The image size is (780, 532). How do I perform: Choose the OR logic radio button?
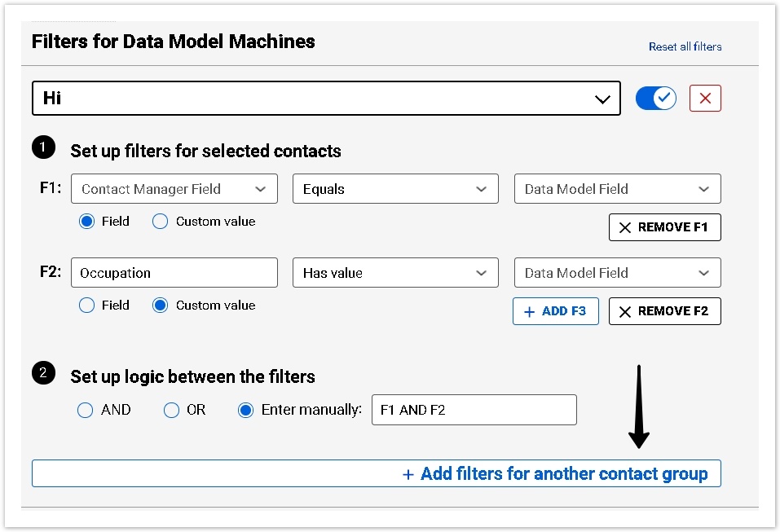[171, 411]
